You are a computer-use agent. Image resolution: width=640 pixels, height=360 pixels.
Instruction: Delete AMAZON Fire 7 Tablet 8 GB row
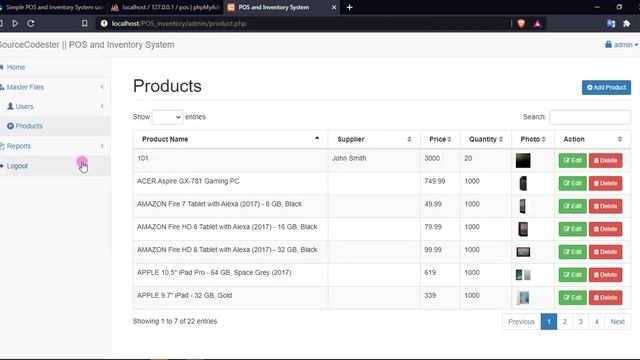pyautogui.click(x=605, y=206)
